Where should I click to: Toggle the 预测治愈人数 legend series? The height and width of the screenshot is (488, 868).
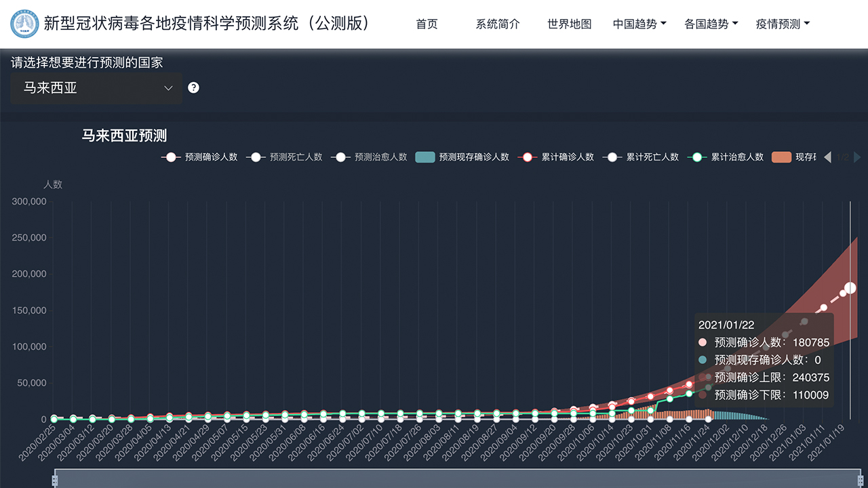point(369,157)
